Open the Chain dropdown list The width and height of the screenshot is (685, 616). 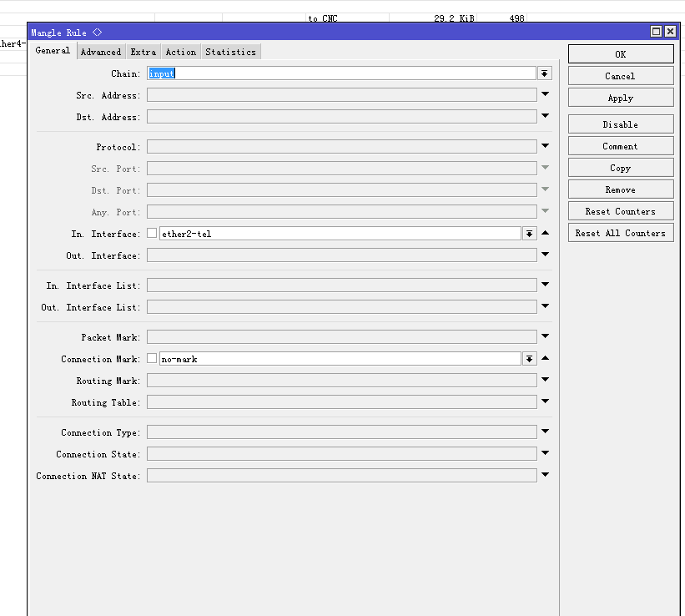tap(544, 73)
